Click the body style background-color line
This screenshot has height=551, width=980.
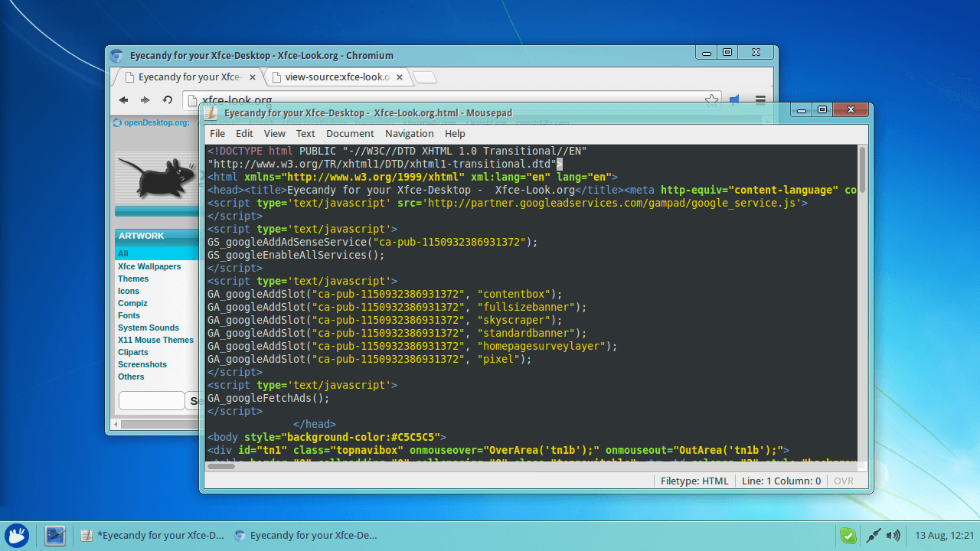pos(327,437)
